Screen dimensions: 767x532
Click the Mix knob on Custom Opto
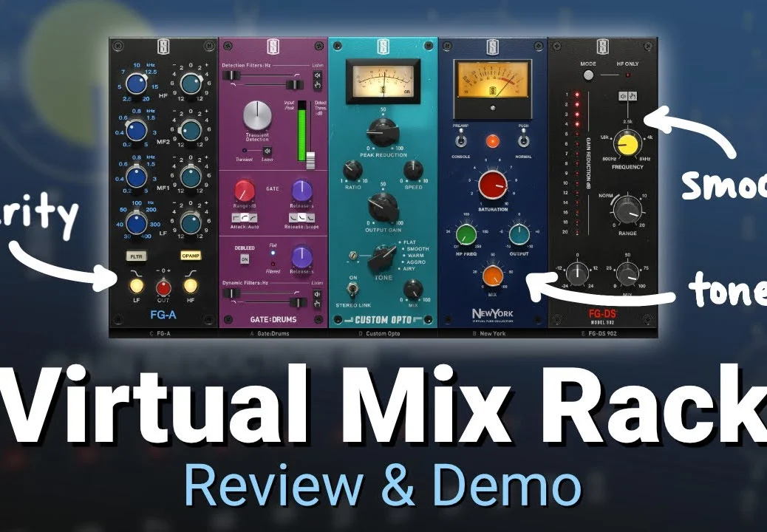[413, 290]
